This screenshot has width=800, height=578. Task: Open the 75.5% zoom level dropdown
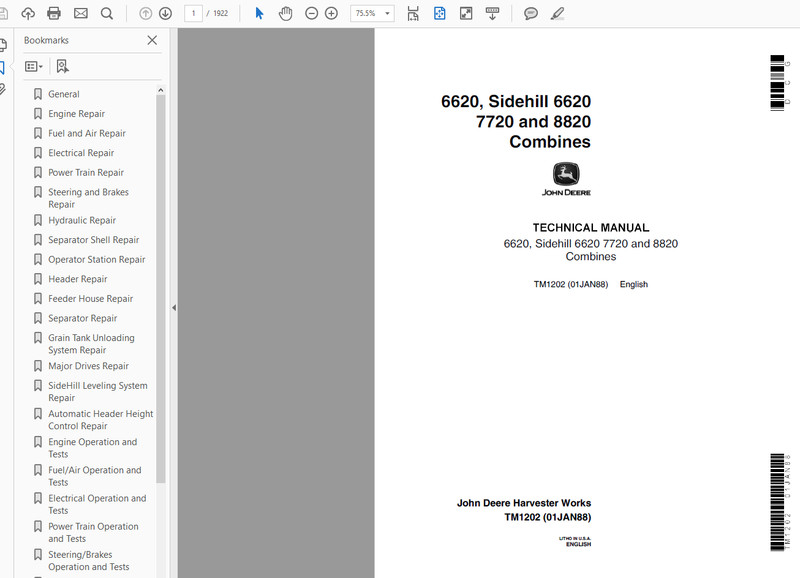372,13
